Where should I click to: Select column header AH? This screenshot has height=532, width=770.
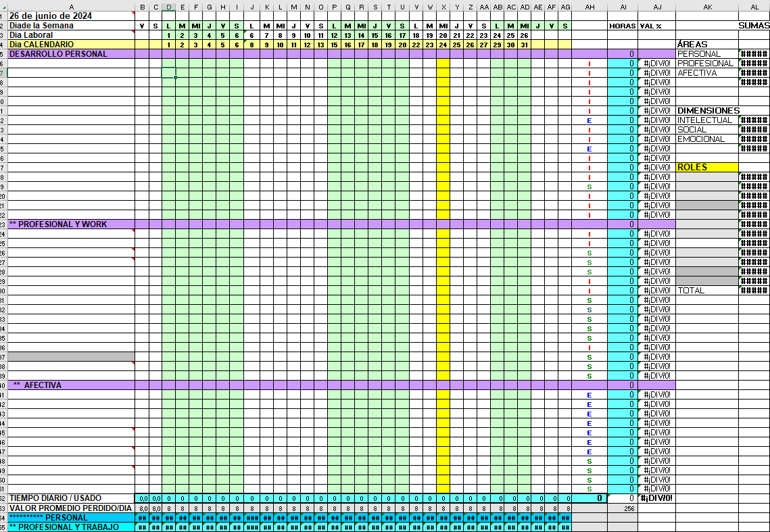point(589,7)
